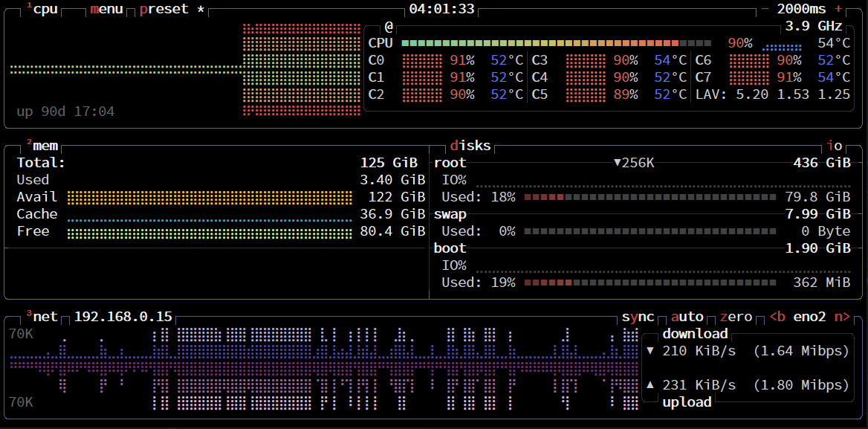Click the Cache memory graph
Screen dimensions: 868x429
210,220
